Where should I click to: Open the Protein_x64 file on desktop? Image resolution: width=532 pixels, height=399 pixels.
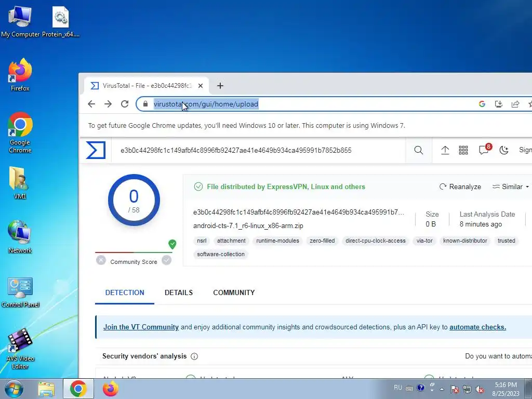coord(60,21)
